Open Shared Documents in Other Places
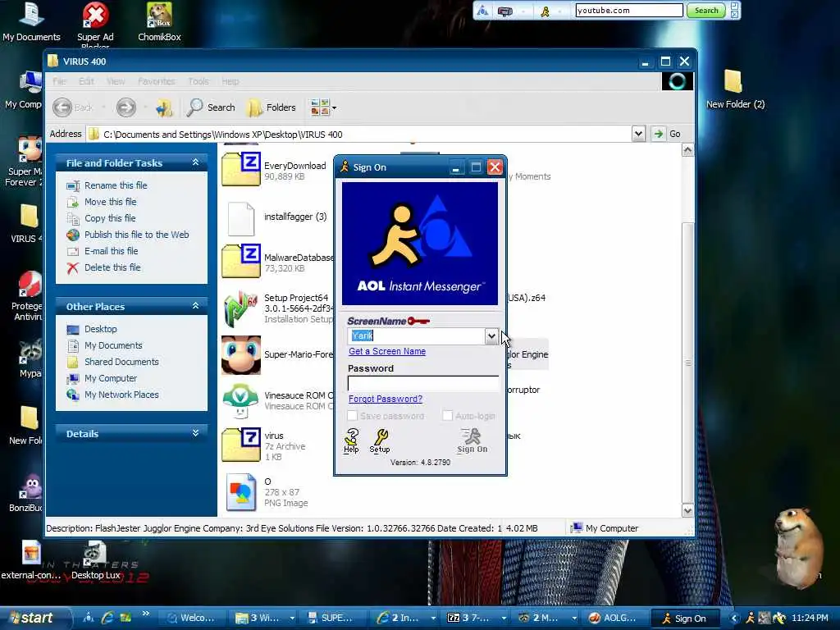The width and height of the screenshot is (840, 630). [121, 362]
